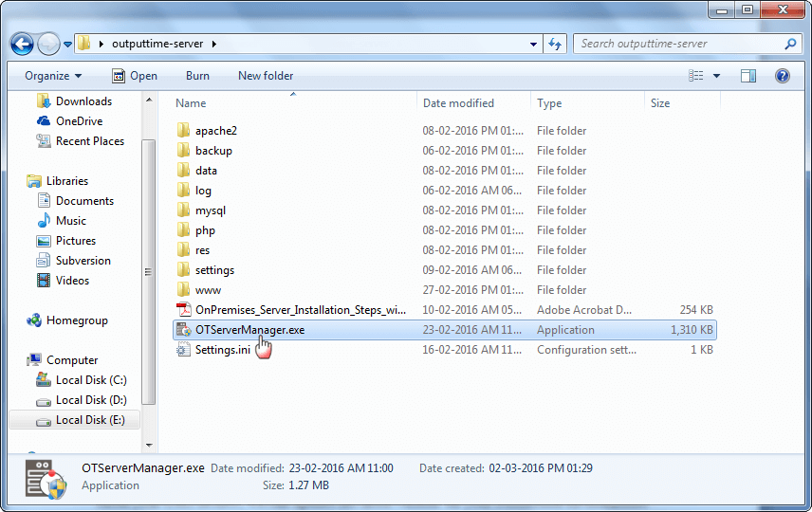Click the Size 1.27 MB detail
The height and width of the screenshot is (512, 812).
point(295,485)
